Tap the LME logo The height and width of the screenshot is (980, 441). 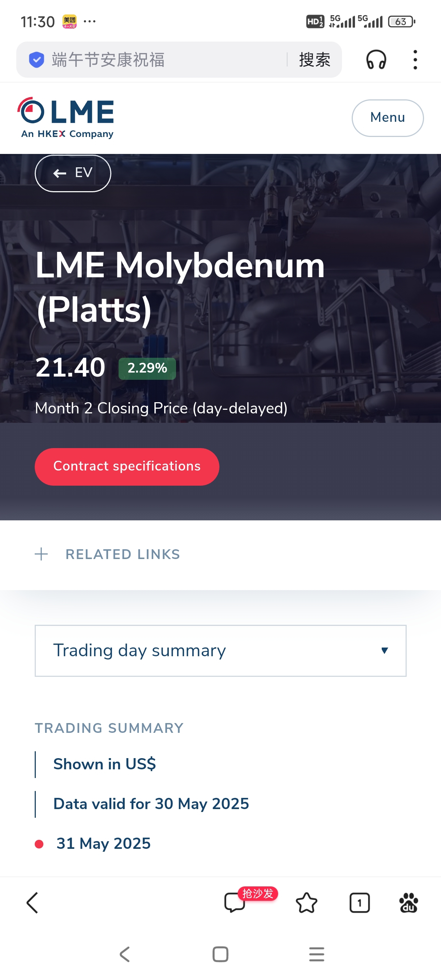(66, 118)
